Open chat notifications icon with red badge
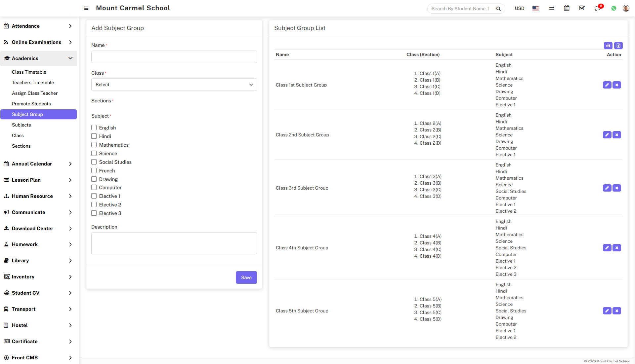Viewport: 635px width, 364px height. coord(597,8)
